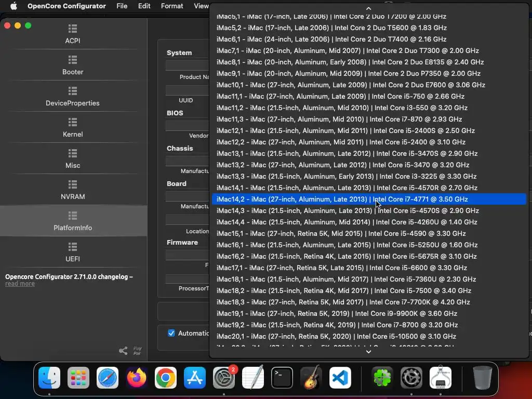
Task: Open the NVRAM section
Action: 73,190
